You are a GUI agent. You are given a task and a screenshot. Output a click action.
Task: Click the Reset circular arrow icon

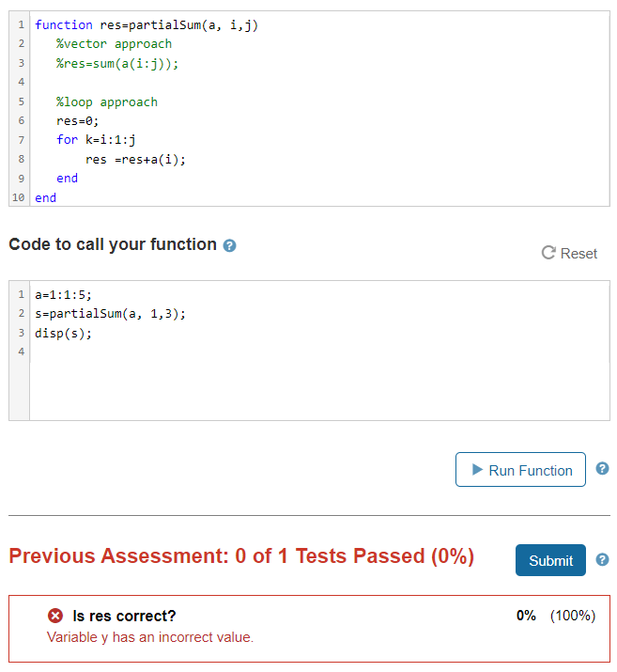[x=548, y=253]
